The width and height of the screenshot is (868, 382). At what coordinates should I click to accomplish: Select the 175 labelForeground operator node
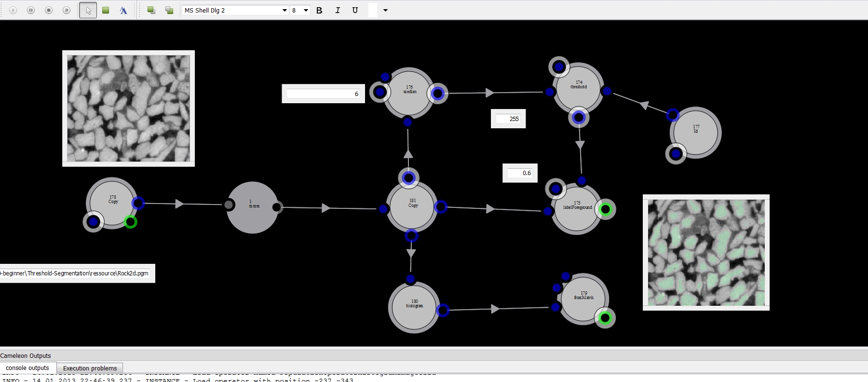[x=577, y=209]
